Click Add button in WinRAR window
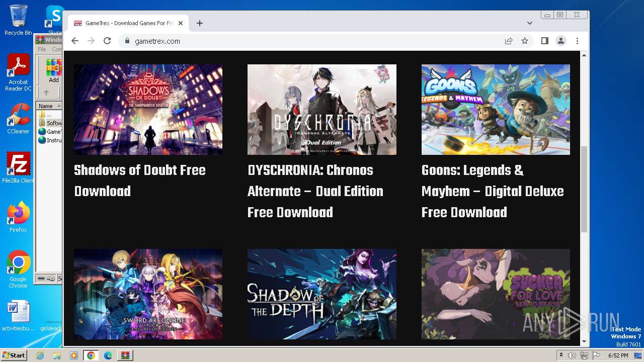Screen dimensions: 644x362 [x=53, y=71]
